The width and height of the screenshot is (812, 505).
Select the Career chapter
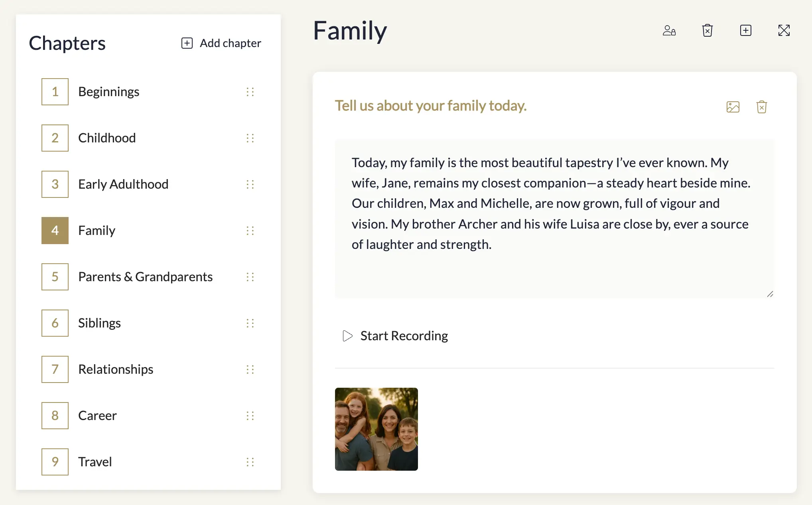click(x=97, y=416)
